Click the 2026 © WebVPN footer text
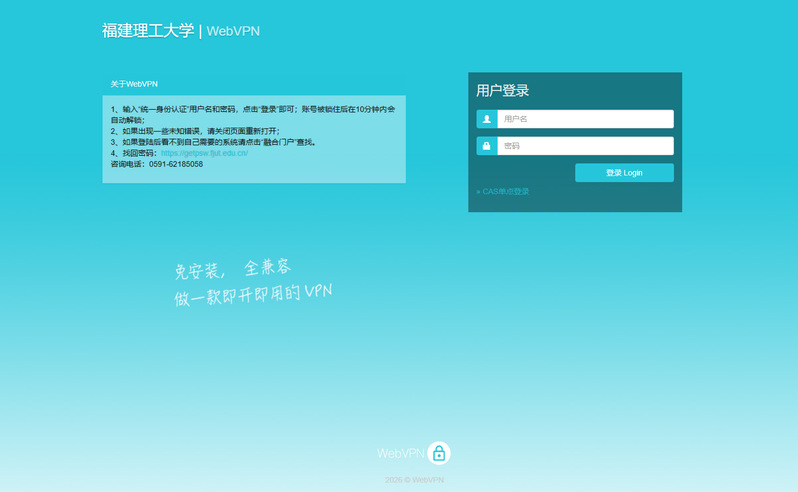The width and height of the screenshot is (798, 492). (x=414, y=480)
